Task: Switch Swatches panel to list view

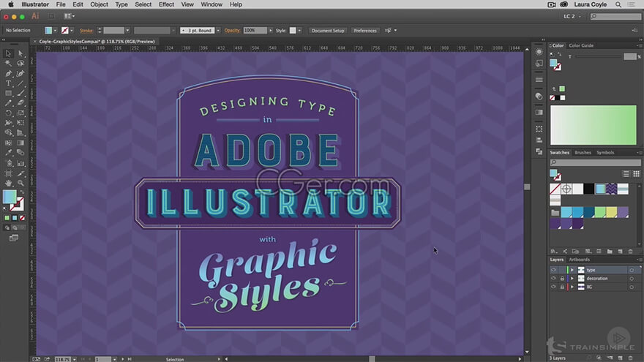Action: 626,174
